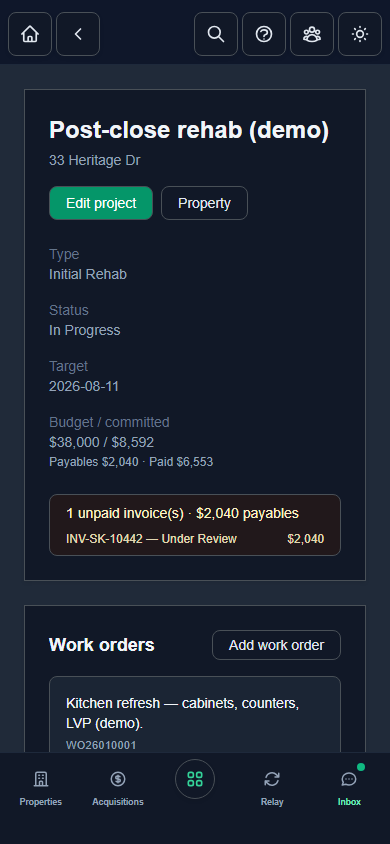
Task: Click the Post-close rehab project title
Action: pyautogui.click(x=189, y=130)
